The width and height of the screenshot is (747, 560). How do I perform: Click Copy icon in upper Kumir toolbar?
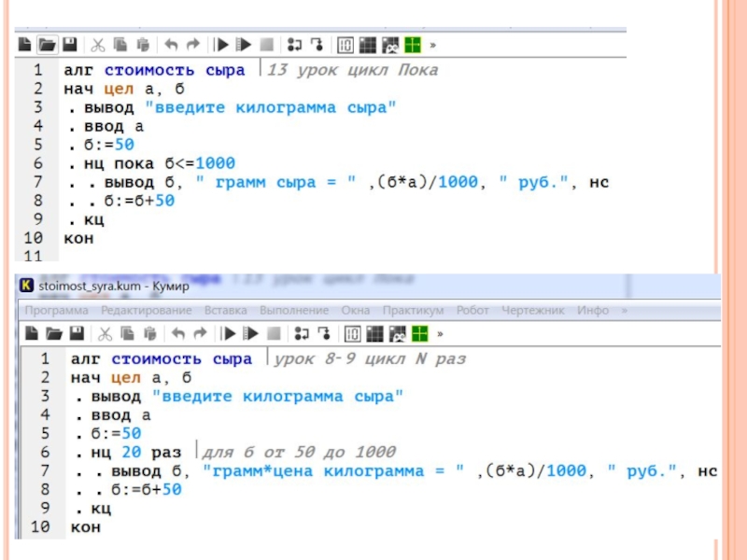point(120,45)
